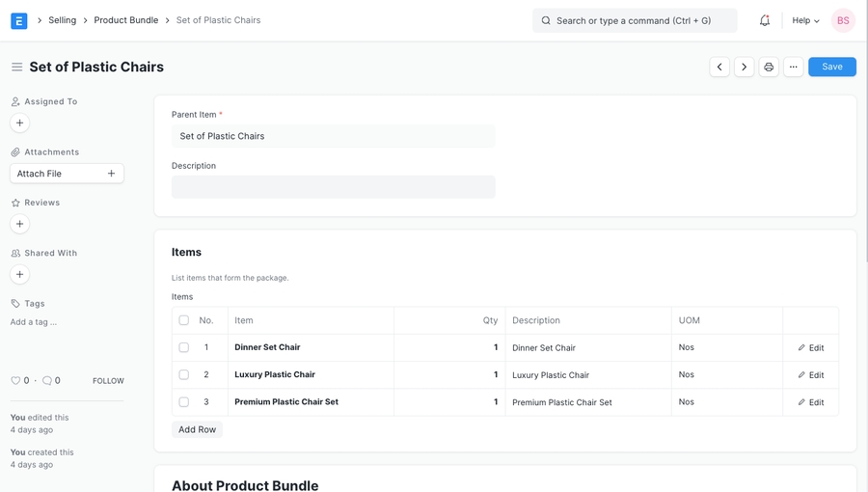This screenshot has width=868, height=492.
Task: Click Dinner Set Chair description cell
Action: 588,347
